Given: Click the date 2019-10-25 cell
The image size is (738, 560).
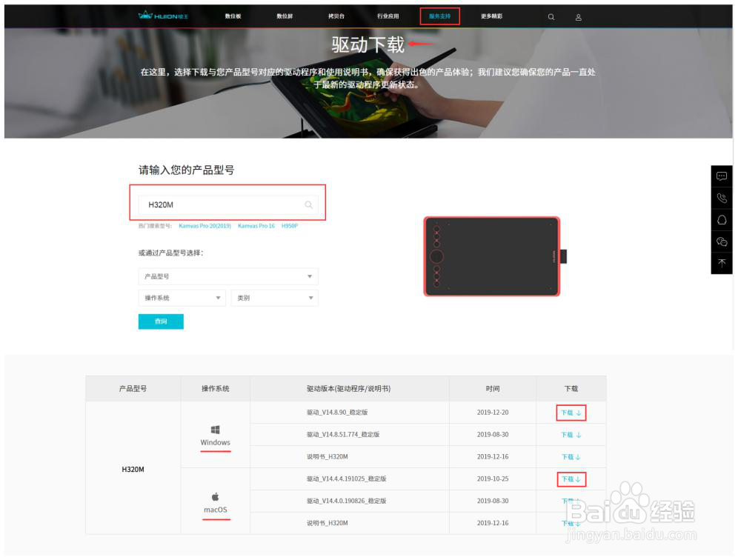Looking at the screenshot, I should click(493, 479).
